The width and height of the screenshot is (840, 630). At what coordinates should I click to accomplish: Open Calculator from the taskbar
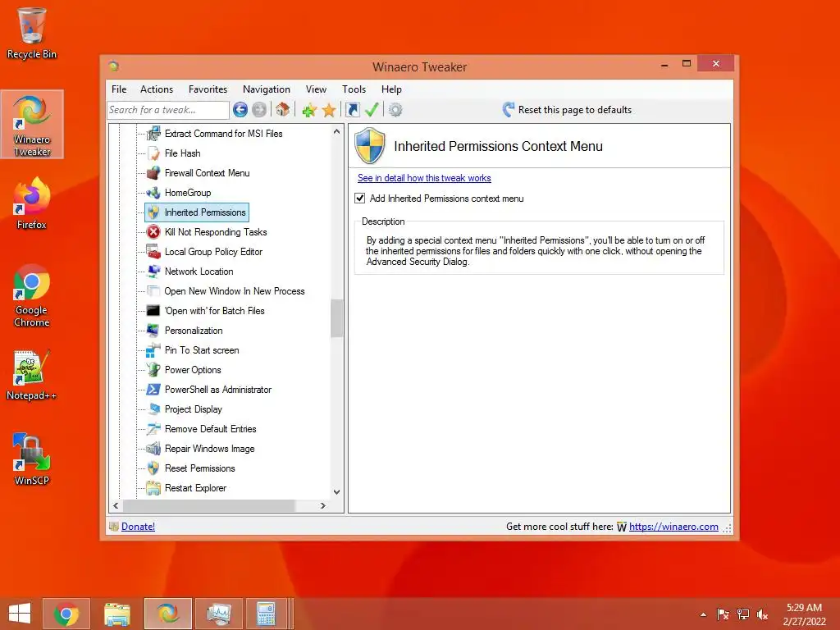pyautogui.click(x=266, y=614)
